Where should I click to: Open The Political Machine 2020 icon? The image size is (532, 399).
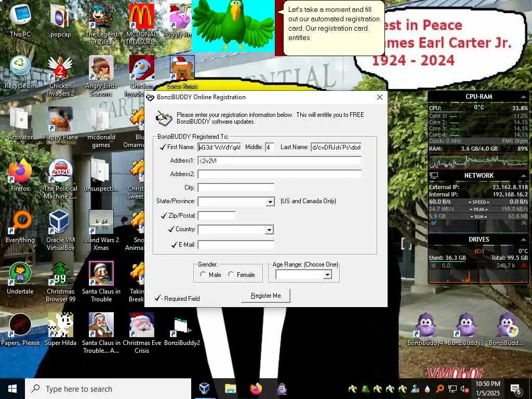(x=60, y=179)
